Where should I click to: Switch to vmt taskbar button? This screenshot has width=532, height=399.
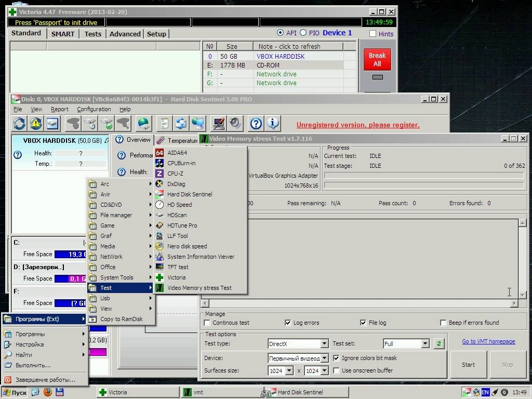[222, 392]
